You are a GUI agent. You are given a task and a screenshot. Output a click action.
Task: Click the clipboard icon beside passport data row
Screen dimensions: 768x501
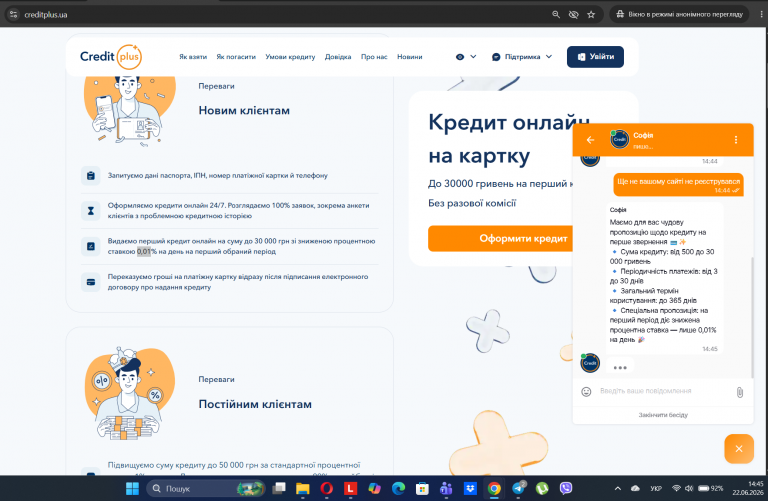[91, 175]
